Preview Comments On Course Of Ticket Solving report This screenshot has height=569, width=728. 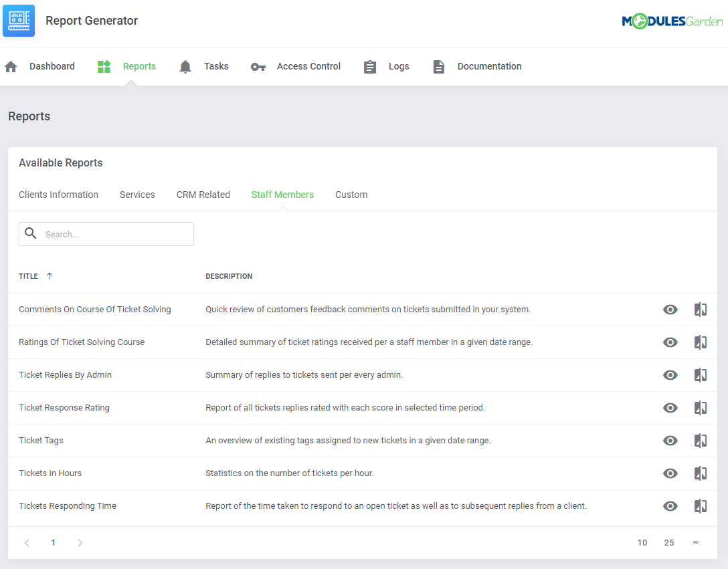(670, 310)
